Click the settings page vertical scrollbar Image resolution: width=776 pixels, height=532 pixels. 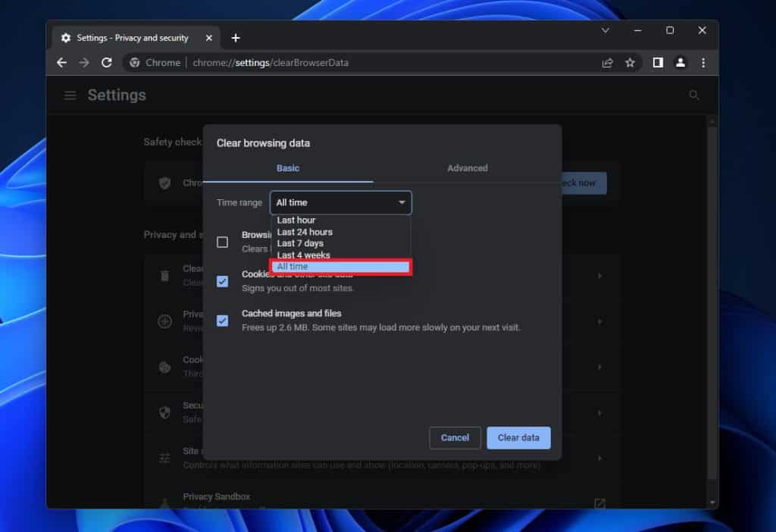(x=711, y=303)
